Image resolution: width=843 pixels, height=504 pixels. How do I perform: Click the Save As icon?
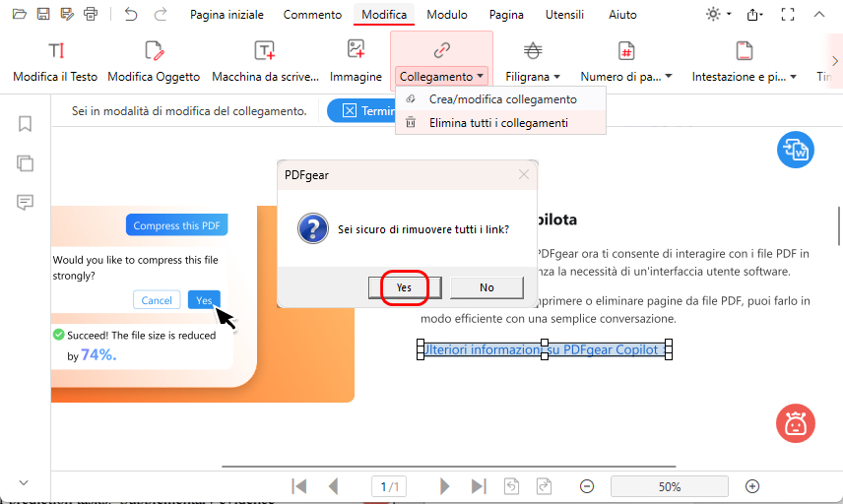[67, 15]
